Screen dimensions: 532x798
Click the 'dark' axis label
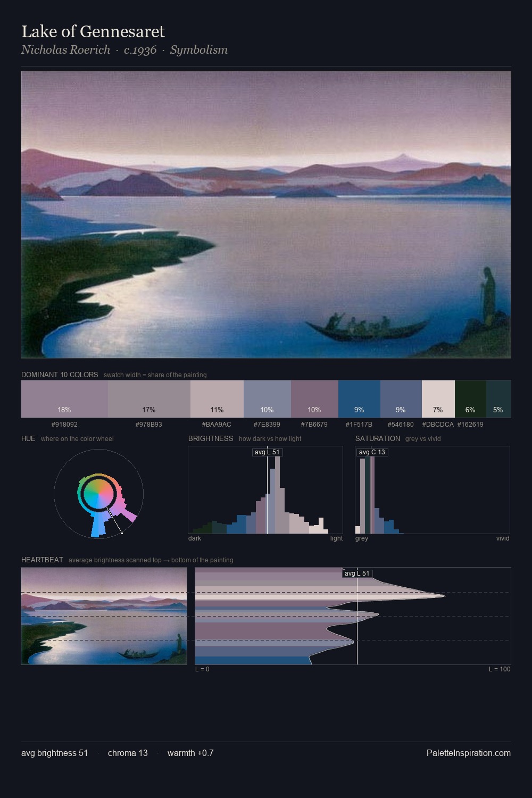click(x=195, y=538)
